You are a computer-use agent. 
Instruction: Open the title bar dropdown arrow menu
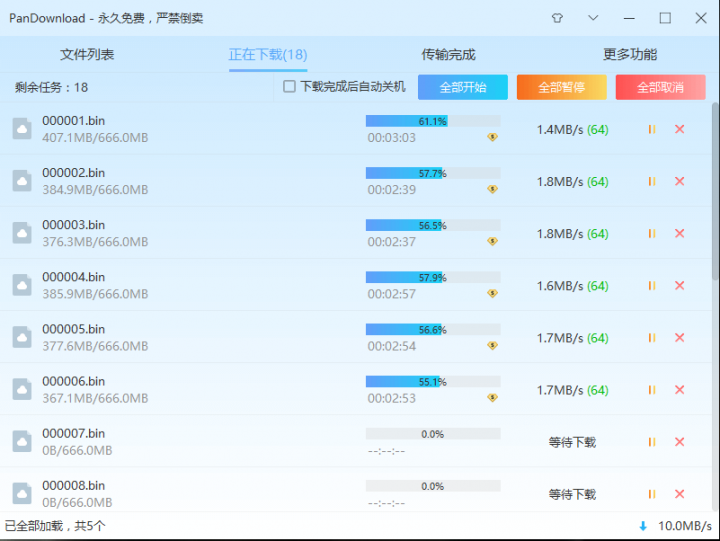pyautogui.click(x=593, y=18)
